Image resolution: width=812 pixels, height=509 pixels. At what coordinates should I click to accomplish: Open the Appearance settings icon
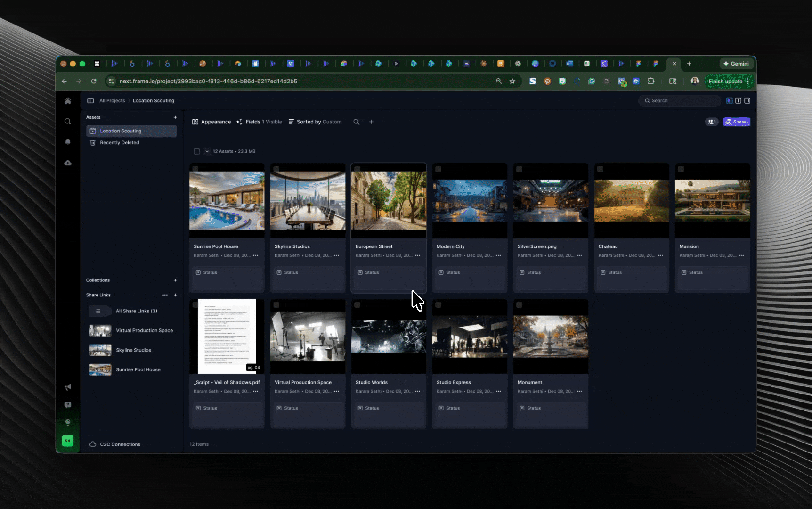coord(195,122)
